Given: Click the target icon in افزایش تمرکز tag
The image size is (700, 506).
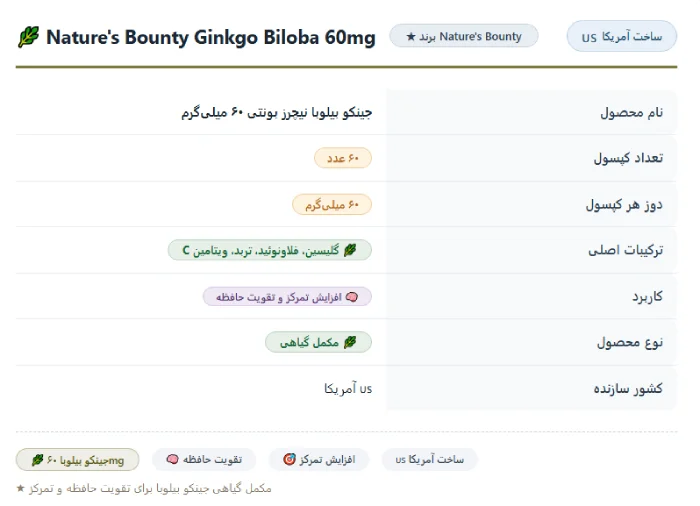Looking at the screenshot, I should click(289, 459).
